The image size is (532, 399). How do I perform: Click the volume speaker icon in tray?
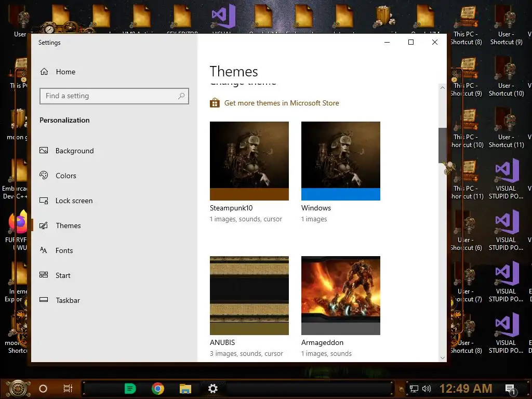(x=426, y=389)
